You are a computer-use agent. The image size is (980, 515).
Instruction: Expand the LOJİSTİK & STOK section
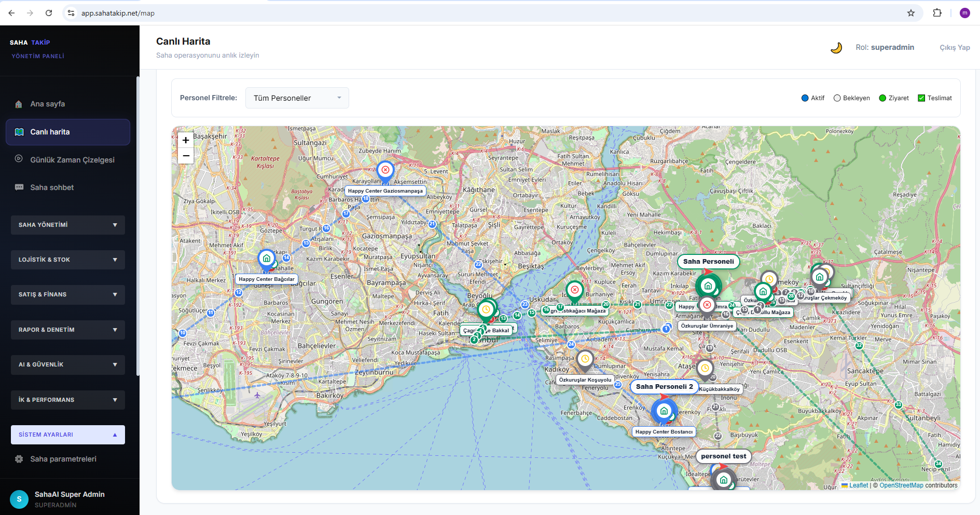point(68,260)
